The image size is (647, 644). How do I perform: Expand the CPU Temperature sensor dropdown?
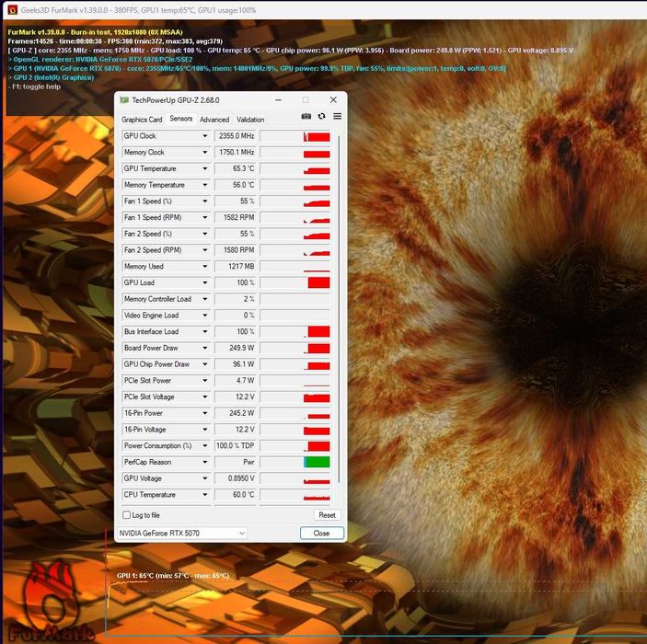204,494
